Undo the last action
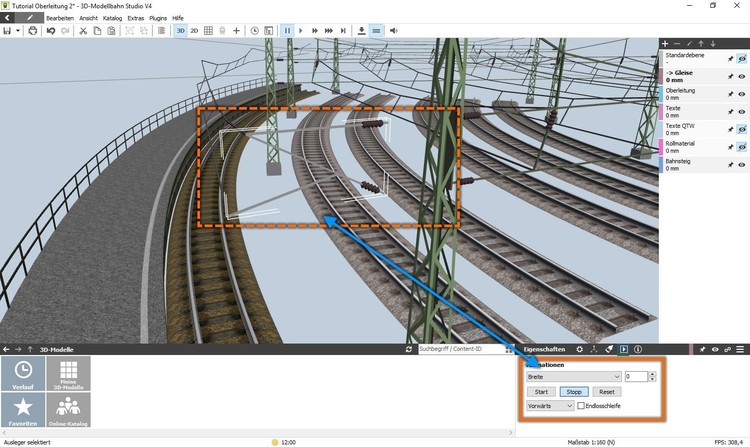 click(x=51, y=31)
